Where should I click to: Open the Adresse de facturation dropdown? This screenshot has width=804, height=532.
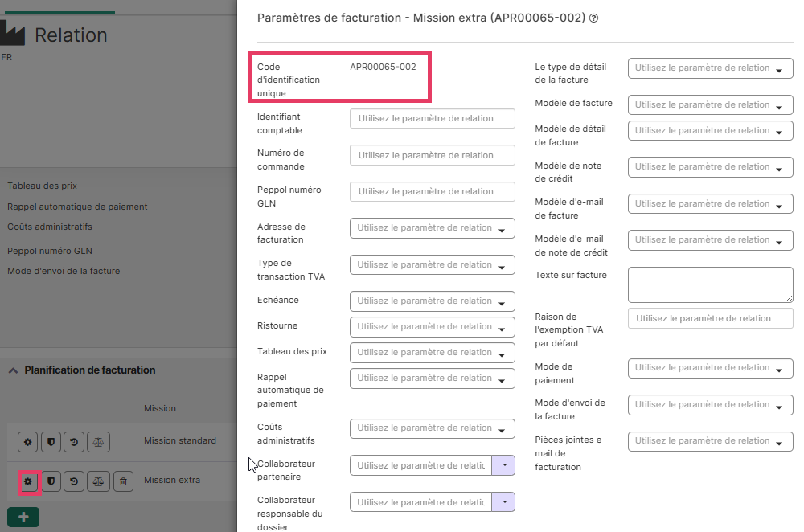tap(433, 228)
